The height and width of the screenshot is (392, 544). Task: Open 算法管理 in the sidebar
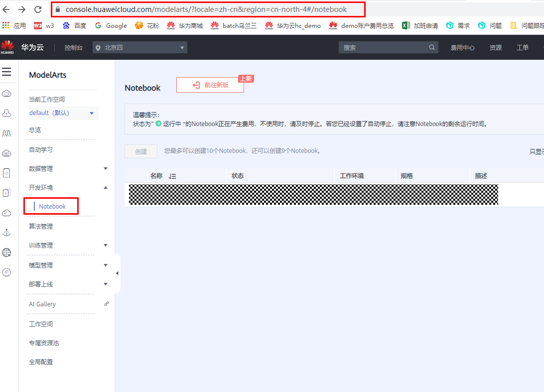[41, 226]
